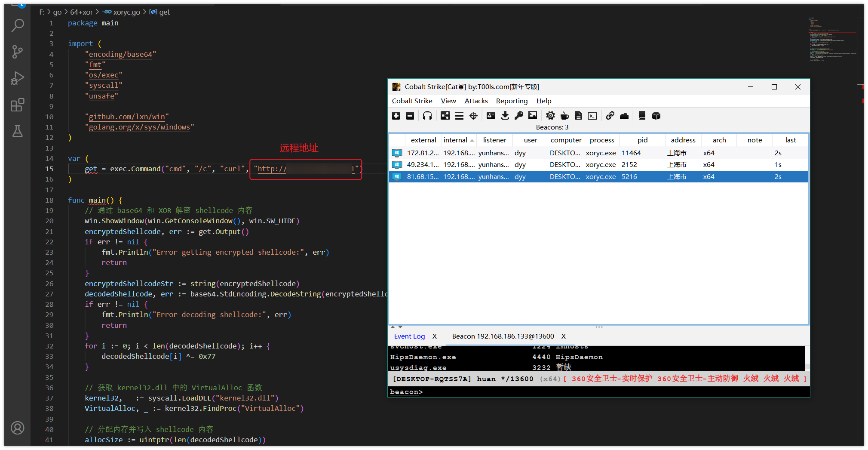Click "golang.org/x/sys/windows" import link
This screenshot has height=450, width=868.
tap(139, 127)
